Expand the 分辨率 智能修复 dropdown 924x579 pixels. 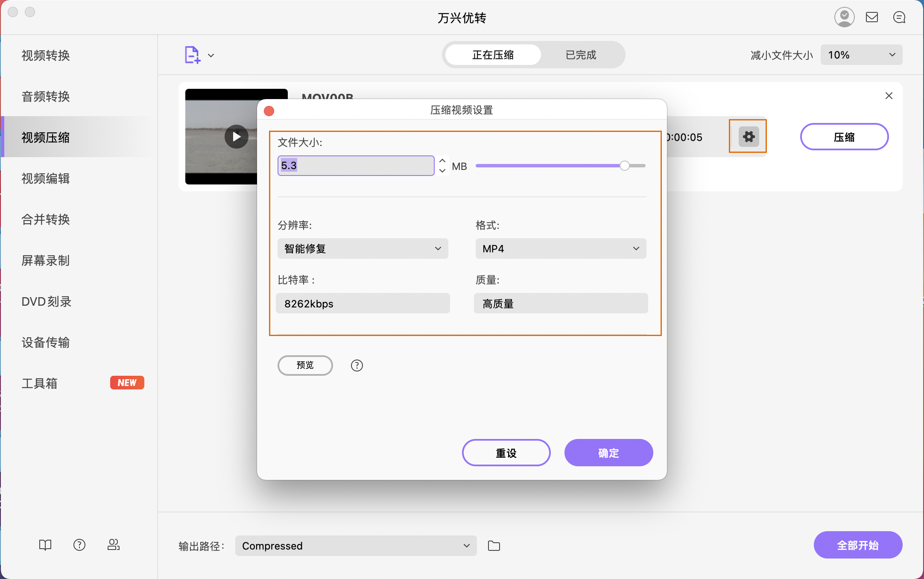coord(362,249)
